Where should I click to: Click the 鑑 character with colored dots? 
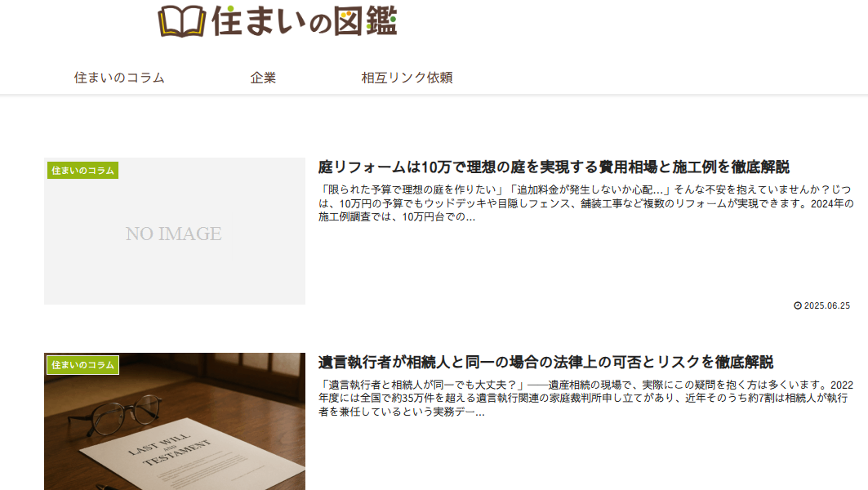pyautogui.click(x=381, y=21)
